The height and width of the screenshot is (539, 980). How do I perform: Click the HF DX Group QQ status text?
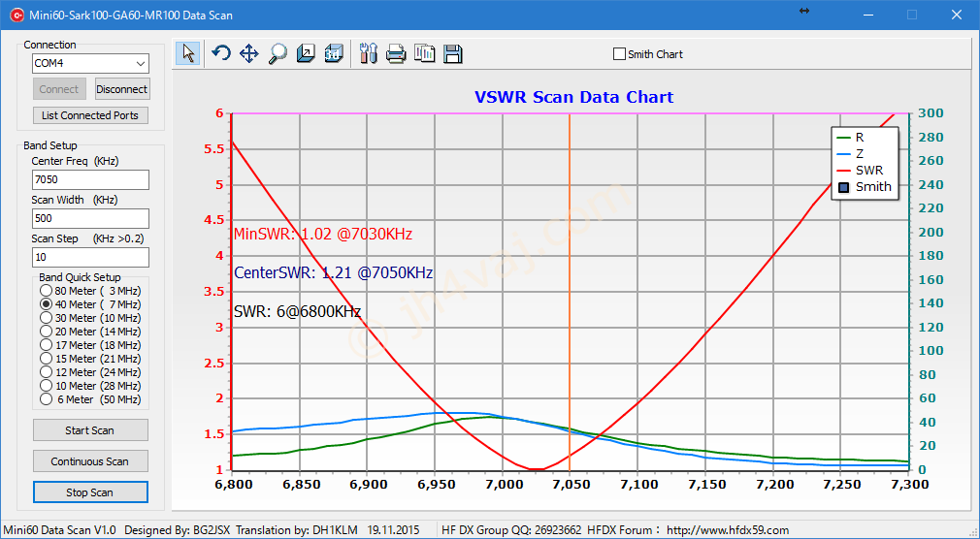pyautogui.click(x=511, y=530)
